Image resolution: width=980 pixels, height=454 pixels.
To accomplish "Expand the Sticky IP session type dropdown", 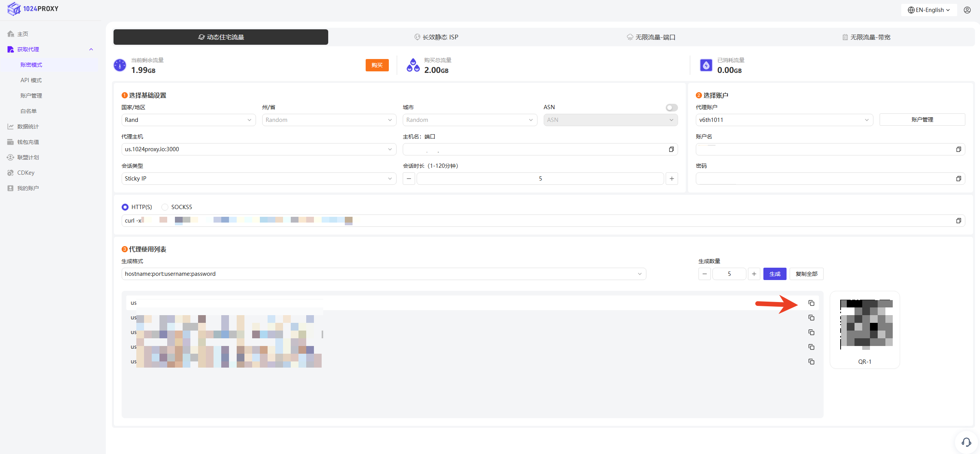I will coord(259,179).
